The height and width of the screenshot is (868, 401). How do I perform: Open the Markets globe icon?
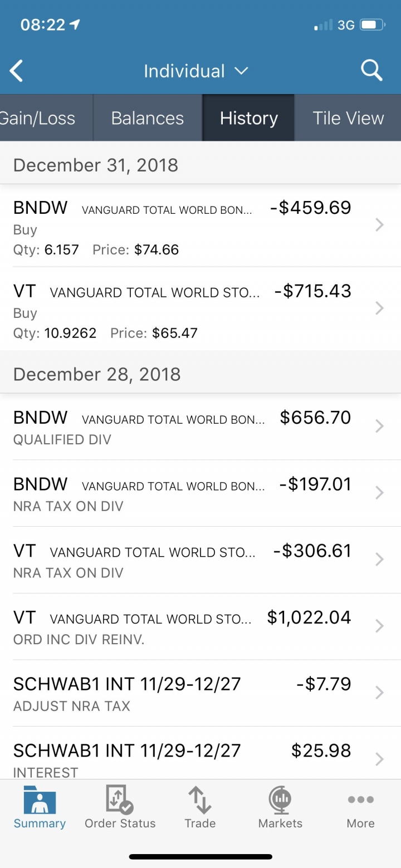[x=280, y=800]
